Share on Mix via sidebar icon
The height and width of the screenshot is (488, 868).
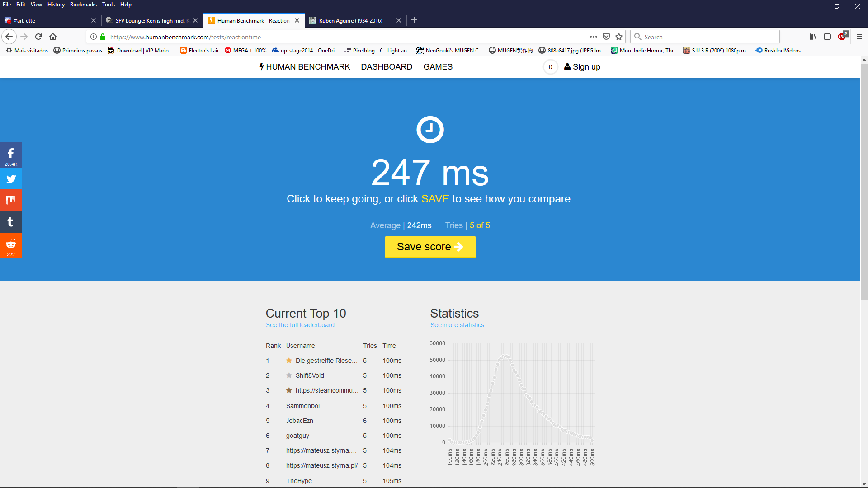point(11,200)
